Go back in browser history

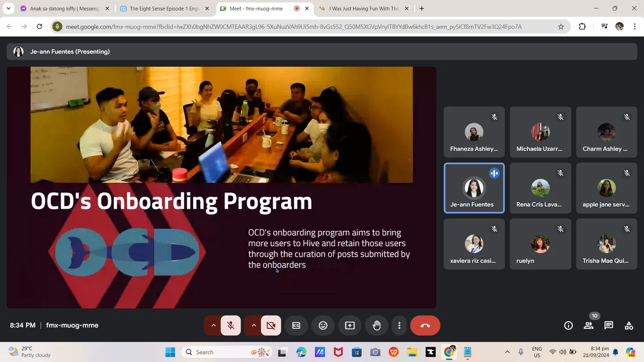point(10,27)
